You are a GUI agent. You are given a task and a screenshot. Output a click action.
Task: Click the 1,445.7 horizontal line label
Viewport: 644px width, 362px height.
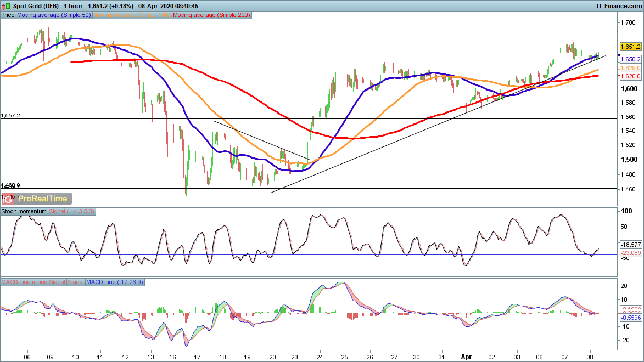pos(10,197)
